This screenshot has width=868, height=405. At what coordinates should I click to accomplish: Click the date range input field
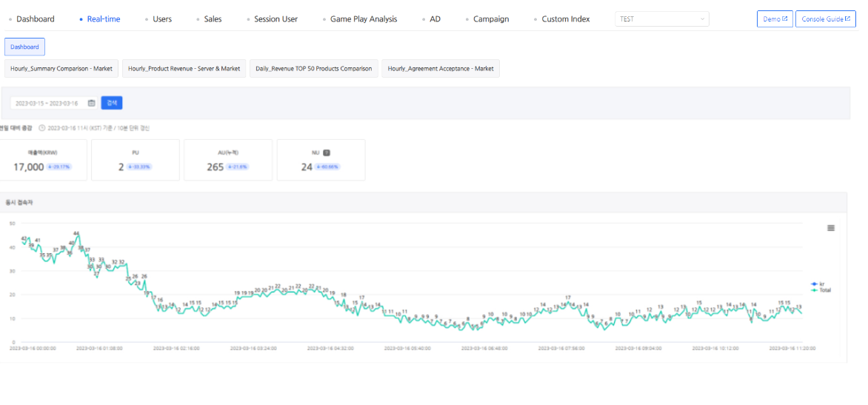(47, 104)
